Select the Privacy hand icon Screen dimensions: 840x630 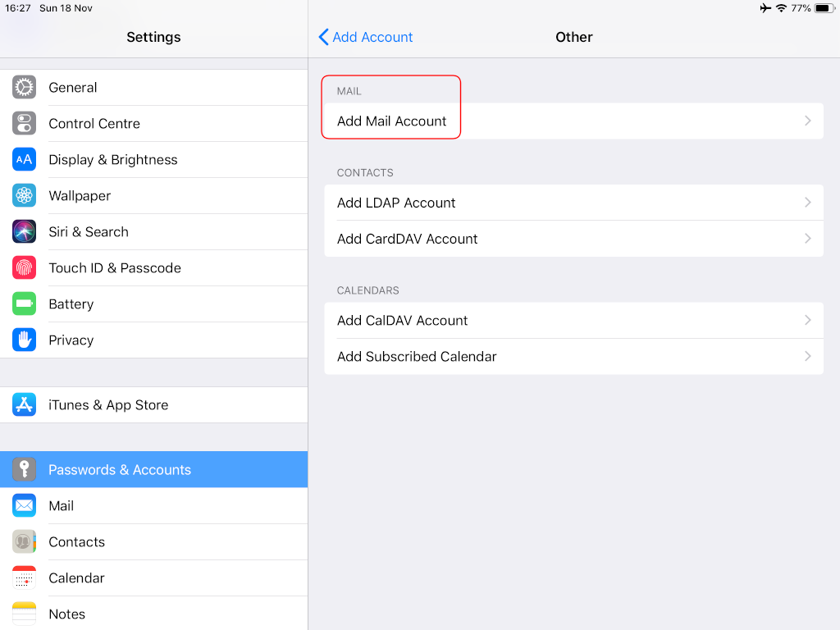pos(24,340)
